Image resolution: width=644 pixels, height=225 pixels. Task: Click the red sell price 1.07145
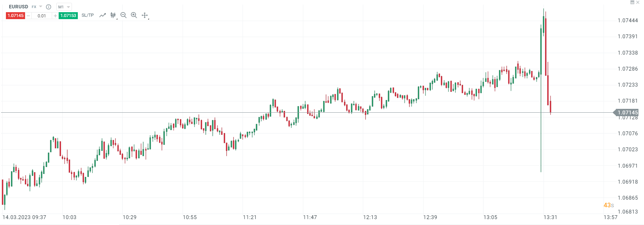coord(16,16)
